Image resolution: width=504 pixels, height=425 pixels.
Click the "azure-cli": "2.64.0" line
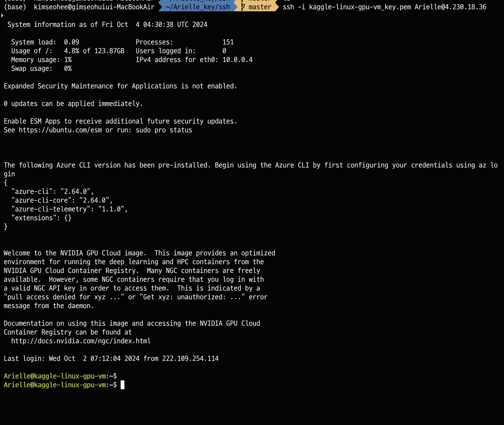tap(52, 191)
